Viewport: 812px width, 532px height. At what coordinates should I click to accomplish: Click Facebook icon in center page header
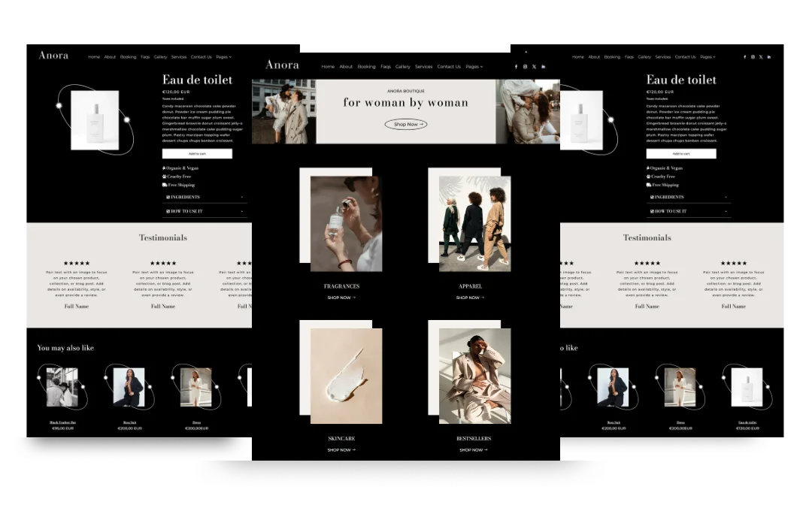516,67
